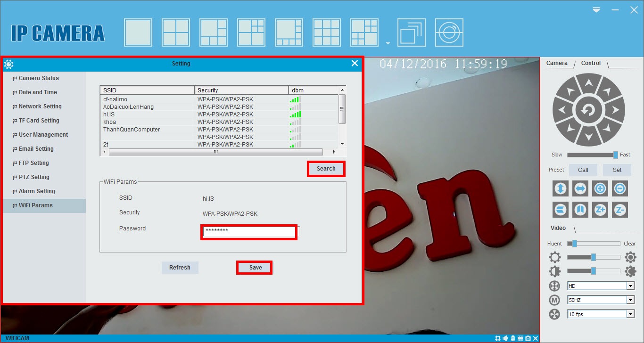
Task: Click the Search button for WiFi networks
Action: (326, 169)
